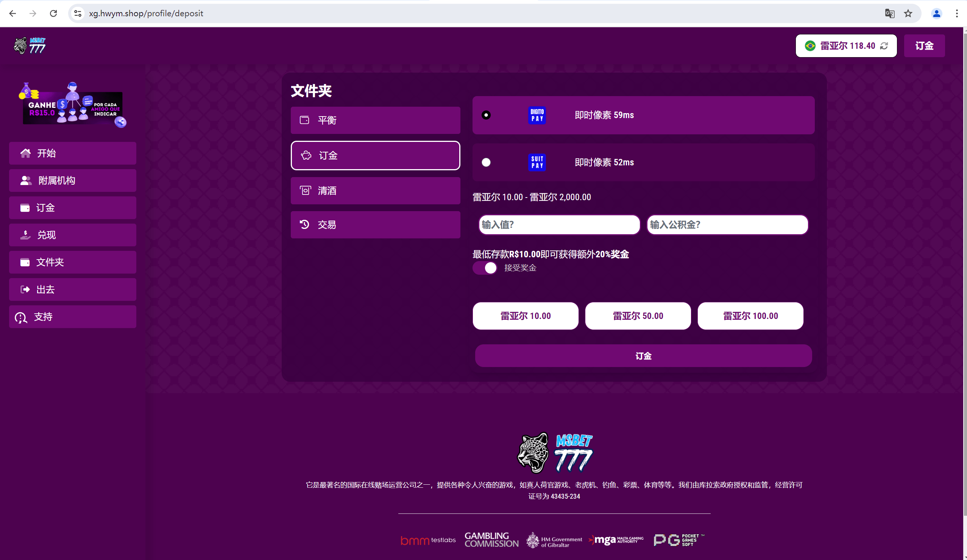Select the Digito Pay 59ms radio button
The height and width of the screenshot is (560, 967).
click(486, 115)
